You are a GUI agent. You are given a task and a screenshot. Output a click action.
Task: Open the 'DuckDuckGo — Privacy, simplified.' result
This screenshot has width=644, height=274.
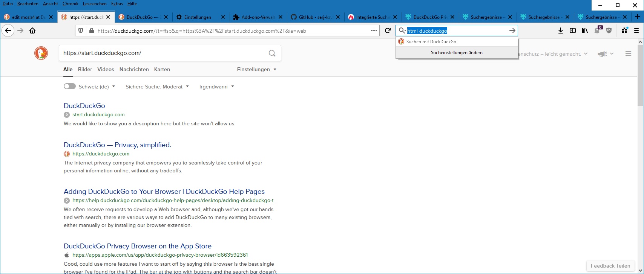coord(117,145)
